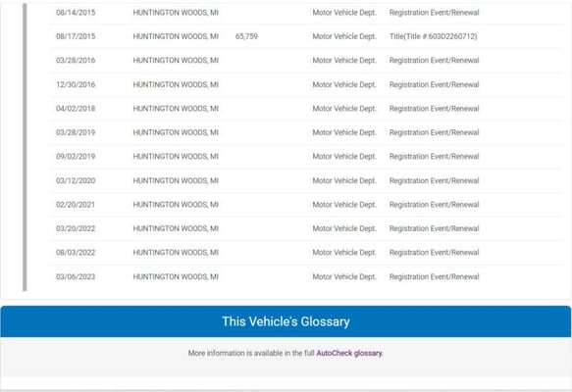This screenshot has width=572, height=392.
Task: Select the 08/03/2022 registration row
Action: pos(306,253)
